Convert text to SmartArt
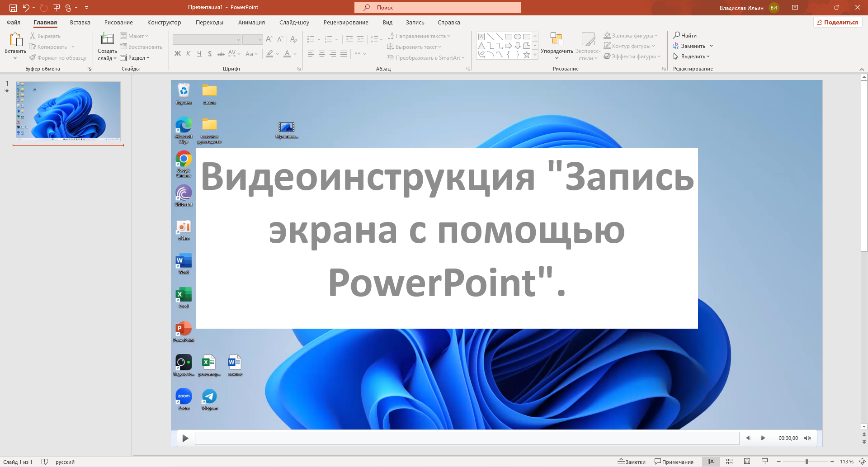The height and width of the screenshot is (467, 868). click(x=425, y=57)
